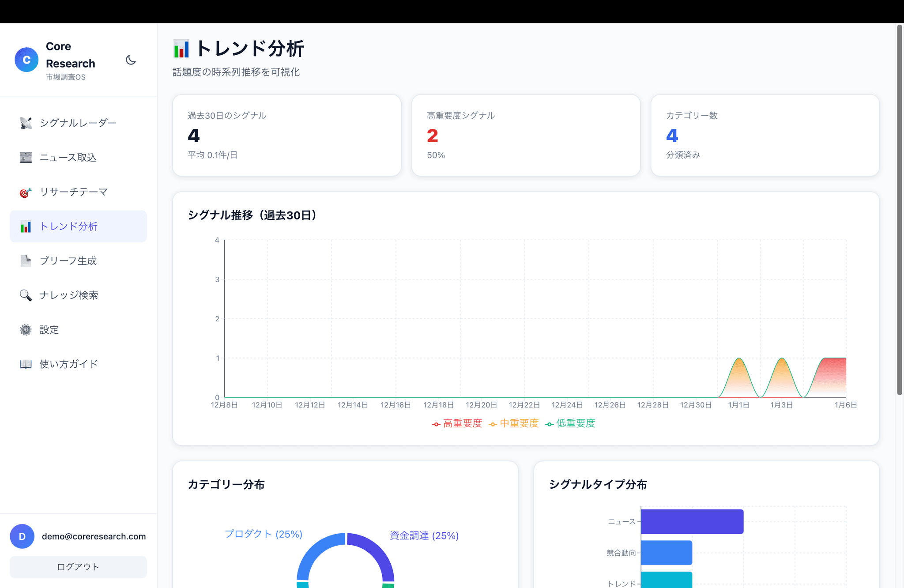Toggle 低重要度 series in chart legend
The image size is (904, 588).
570,424
